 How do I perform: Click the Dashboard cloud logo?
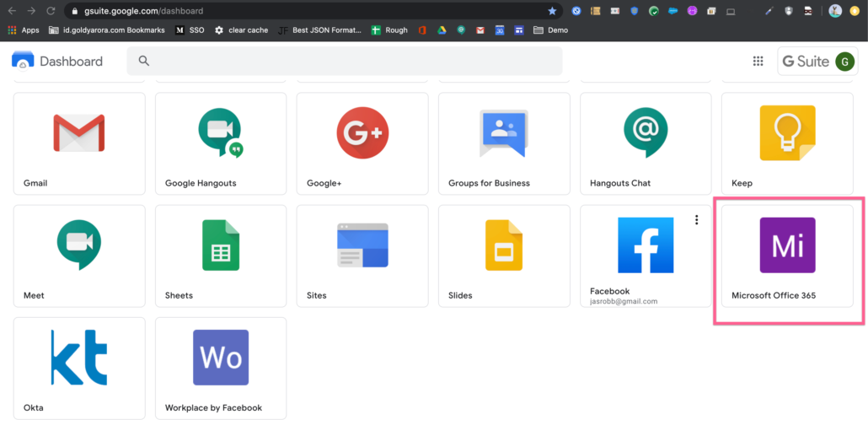click(x=23, y=61)
